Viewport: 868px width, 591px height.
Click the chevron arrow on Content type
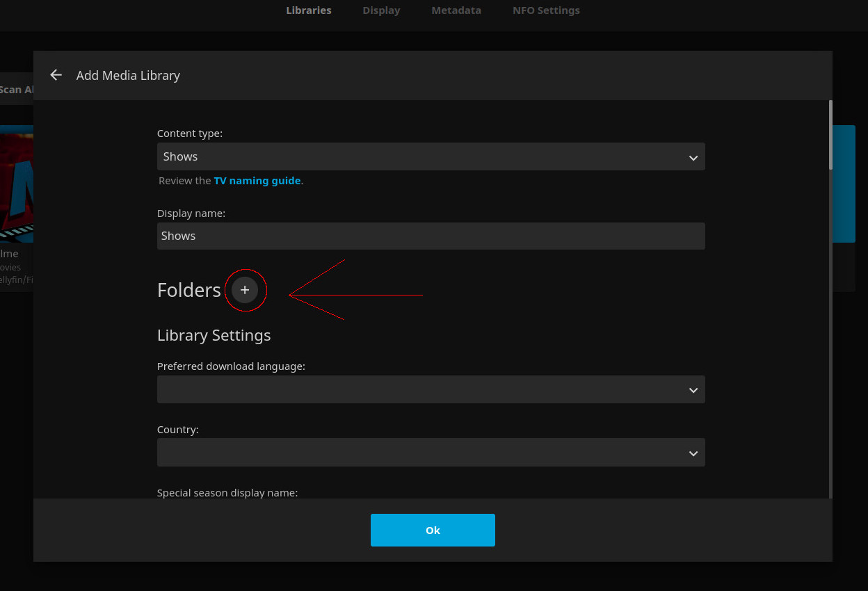(x=693, y=158)
